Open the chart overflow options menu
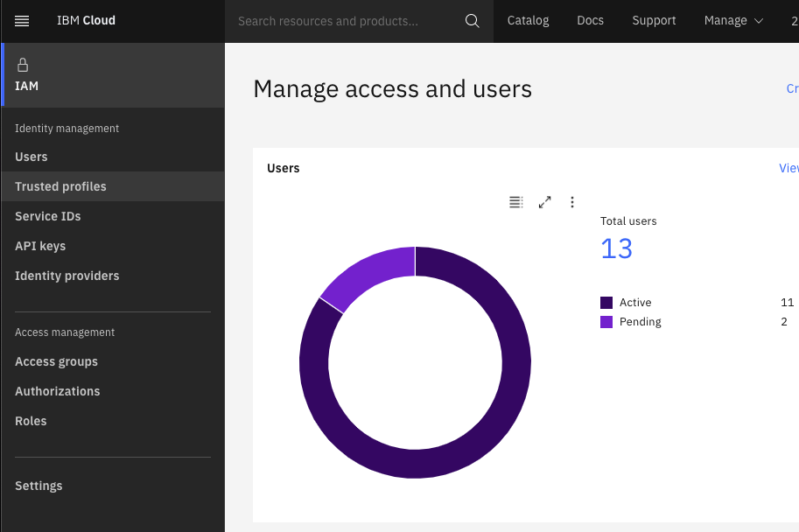This screenshot has width=799, height=532. pos(572,202)
